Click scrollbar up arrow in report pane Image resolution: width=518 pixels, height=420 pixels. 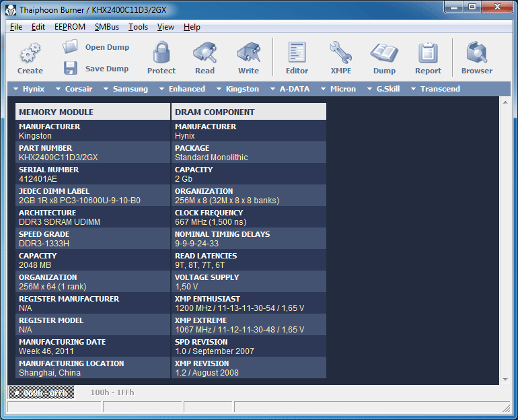(x=505, y=102)
